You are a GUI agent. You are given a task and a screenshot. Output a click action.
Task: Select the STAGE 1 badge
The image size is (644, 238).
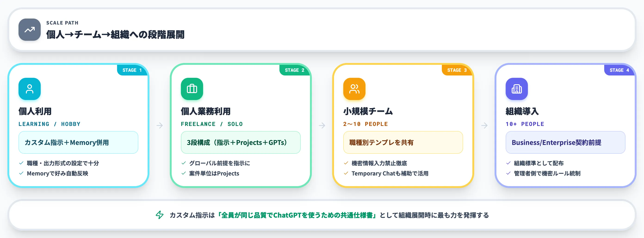(x=132, y=70)
